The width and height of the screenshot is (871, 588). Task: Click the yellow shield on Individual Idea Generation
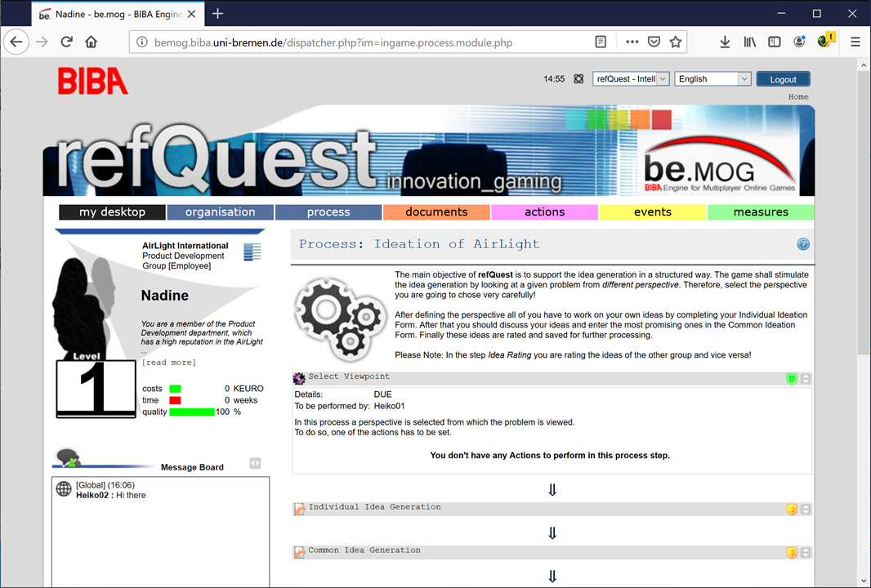click(792, 509)
